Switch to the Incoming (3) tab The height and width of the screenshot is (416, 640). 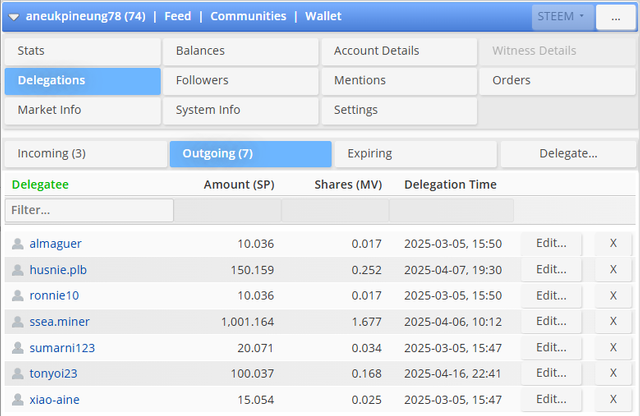click(85, 154)
